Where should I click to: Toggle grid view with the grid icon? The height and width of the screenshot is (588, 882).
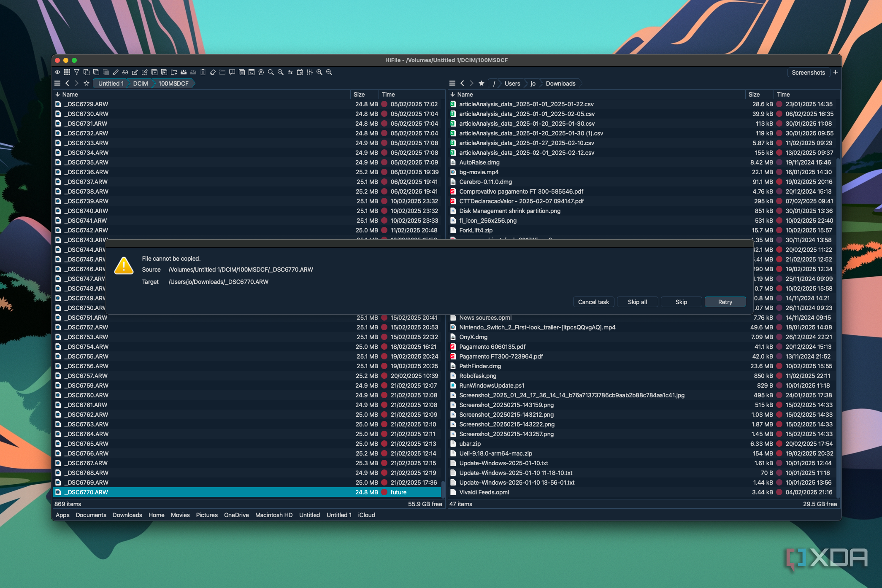(x=67, y=72)
